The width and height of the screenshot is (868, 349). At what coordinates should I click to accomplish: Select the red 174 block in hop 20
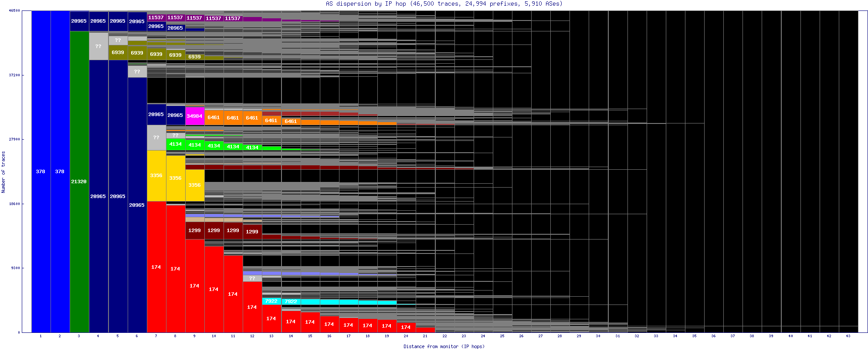click(406, 327)
